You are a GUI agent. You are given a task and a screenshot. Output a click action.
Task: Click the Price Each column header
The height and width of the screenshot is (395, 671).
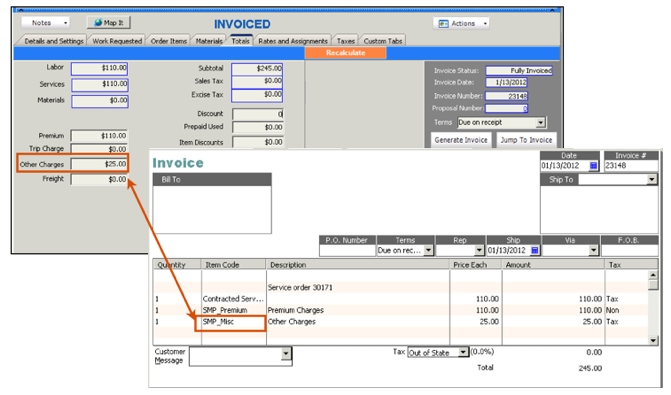(475, 265)
